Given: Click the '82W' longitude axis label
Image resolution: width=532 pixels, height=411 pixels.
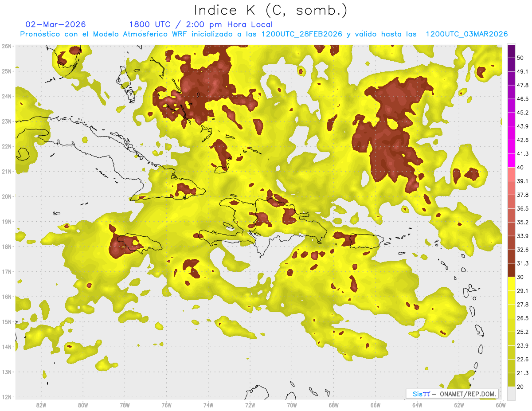Looking at the screenshot, I should (x=41, y=405).
